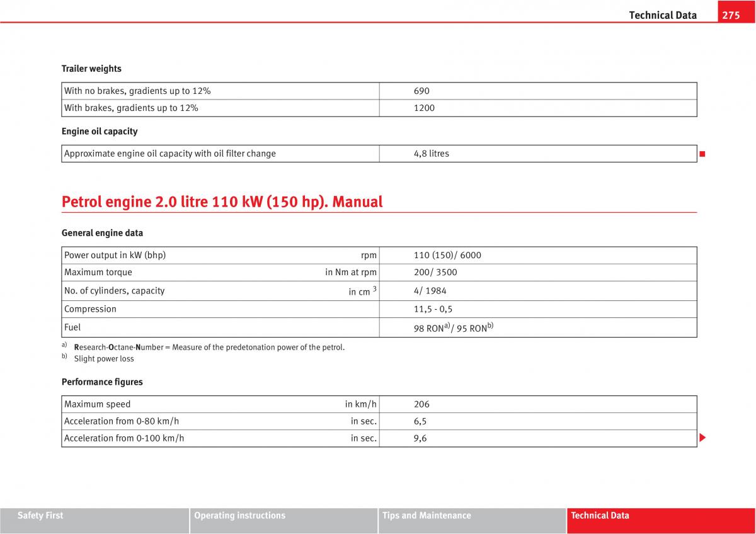Viewport: 756px width, 534px height.
Task: Select the Maximum torque label
Action: coord(98,273)
